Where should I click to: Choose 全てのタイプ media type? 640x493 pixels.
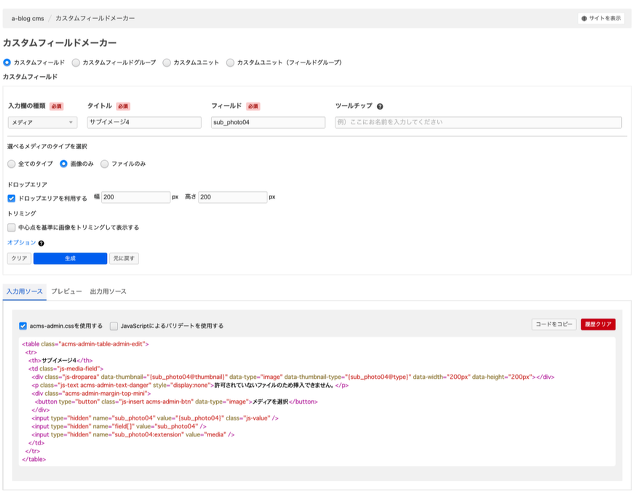(12, 164)
